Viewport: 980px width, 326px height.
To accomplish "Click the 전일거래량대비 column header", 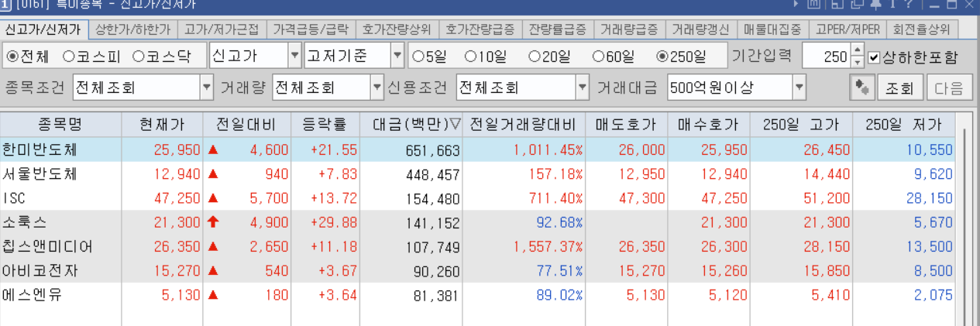I will coord(524,124).
